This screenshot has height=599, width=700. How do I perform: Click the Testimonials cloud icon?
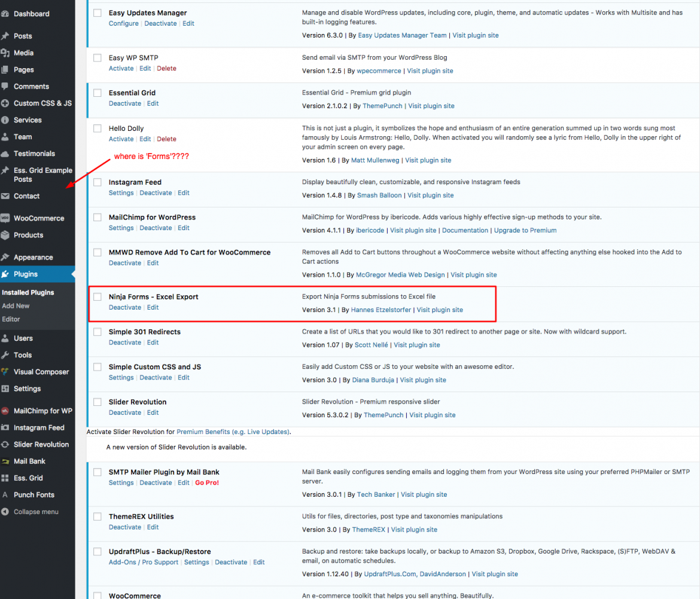[5, 154]
